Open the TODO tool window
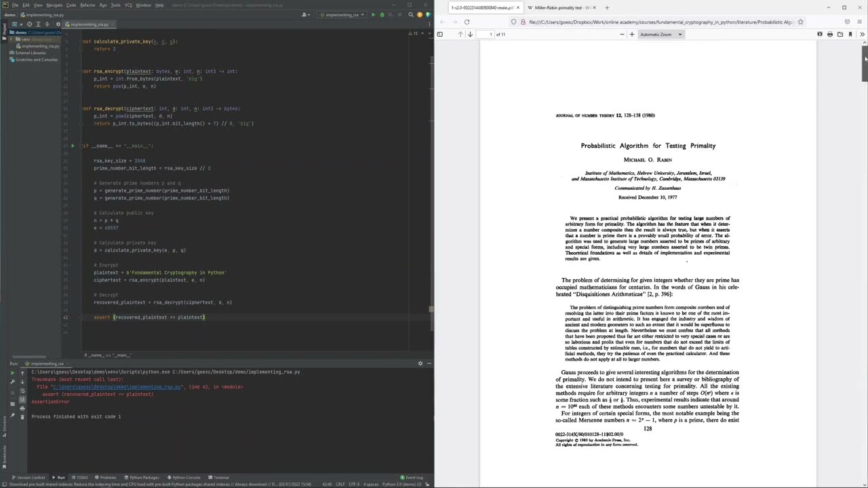 tap(80, 477)
